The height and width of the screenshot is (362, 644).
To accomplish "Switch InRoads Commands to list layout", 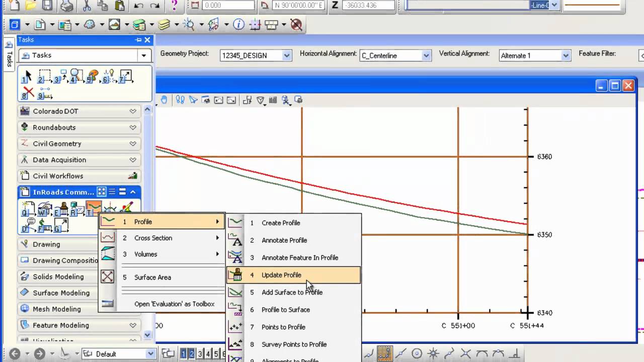I will click(x=112, y=192).
